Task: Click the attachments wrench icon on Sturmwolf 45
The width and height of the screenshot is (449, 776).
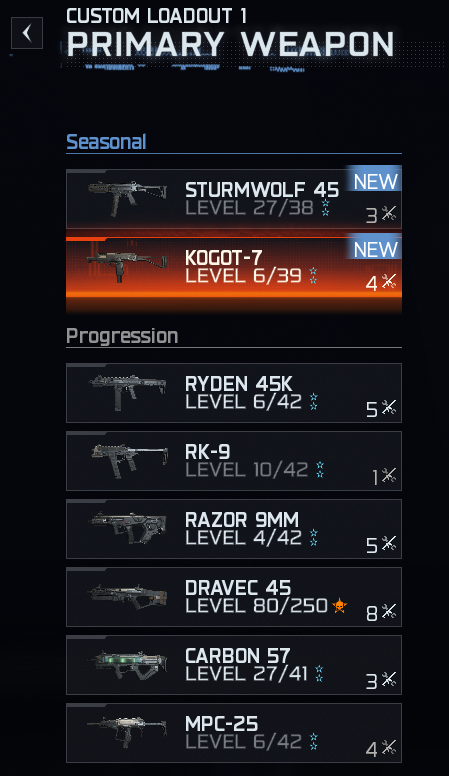Action: coord(389,213)
